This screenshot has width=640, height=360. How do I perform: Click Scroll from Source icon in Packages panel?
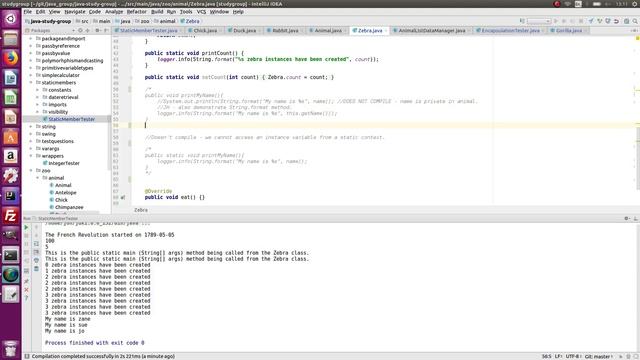tap(80, 31)
